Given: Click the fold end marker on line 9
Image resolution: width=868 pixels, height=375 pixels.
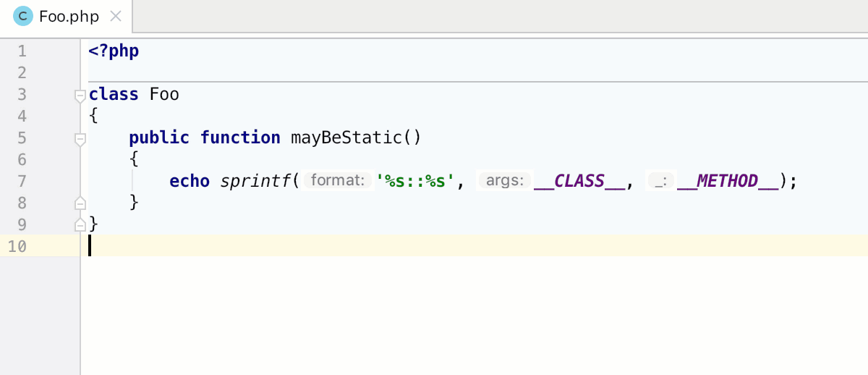Looking at the screenshot, I should (80, 224).
